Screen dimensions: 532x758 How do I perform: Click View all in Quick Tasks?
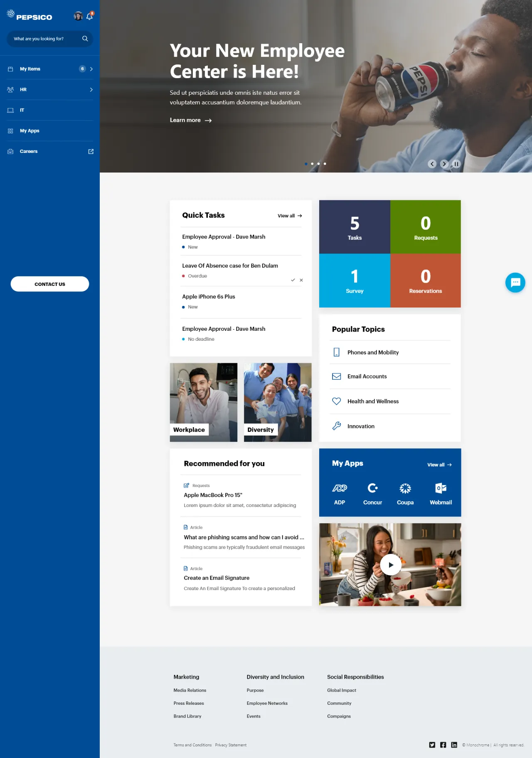click(x=290, y=216)
